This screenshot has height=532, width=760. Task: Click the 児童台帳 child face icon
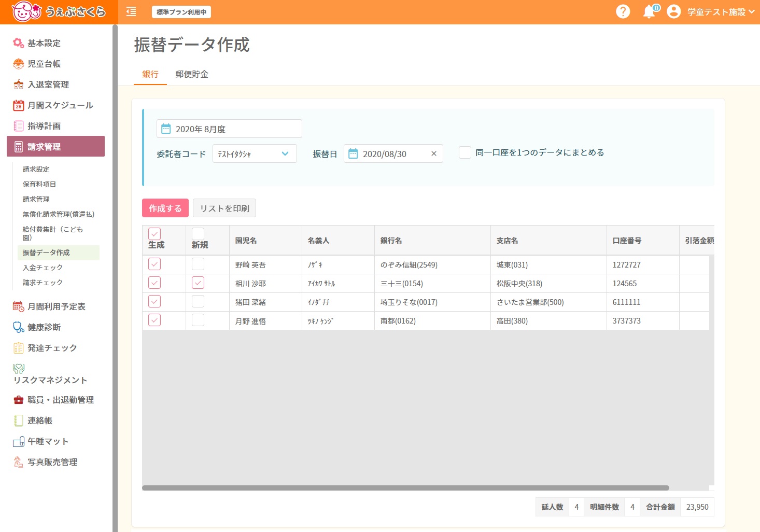pyautogui.click(x=19, y=64)
